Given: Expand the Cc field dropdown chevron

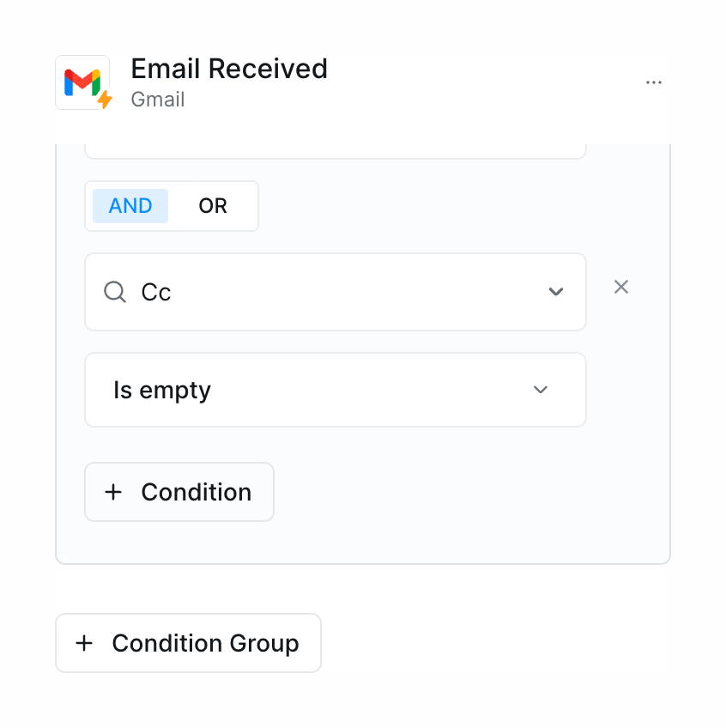Looking at the screenshot, I should (555, 292).
